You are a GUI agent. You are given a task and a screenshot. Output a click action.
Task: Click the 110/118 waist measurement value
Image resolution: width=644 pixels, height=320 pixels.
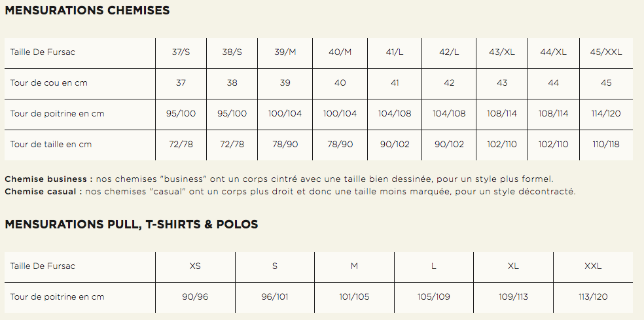(606, 145)
